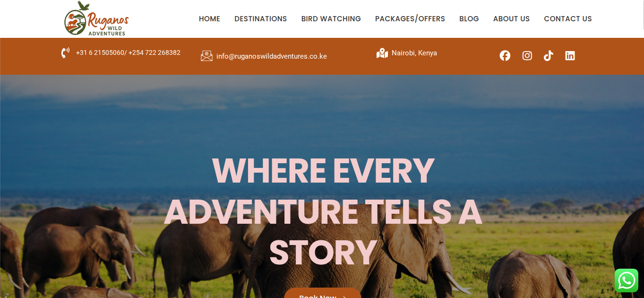Open the LinkedIn social icon

[570, 56]
